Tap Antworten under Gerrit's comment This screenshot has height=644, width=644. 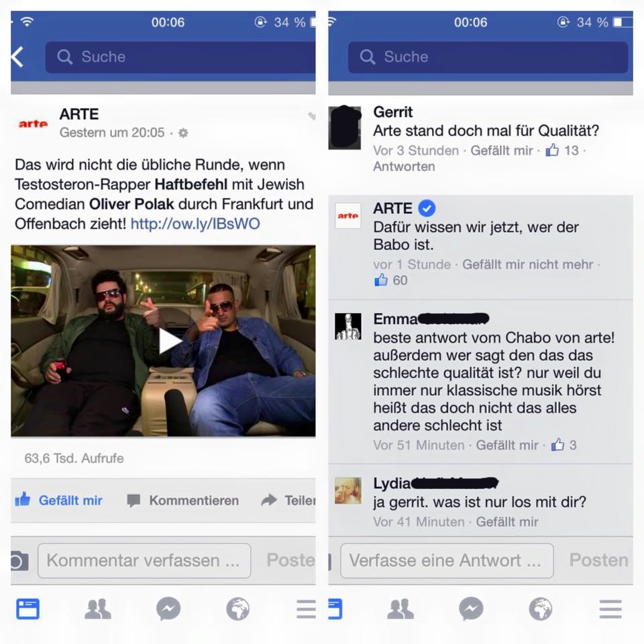tap(404, 167)
